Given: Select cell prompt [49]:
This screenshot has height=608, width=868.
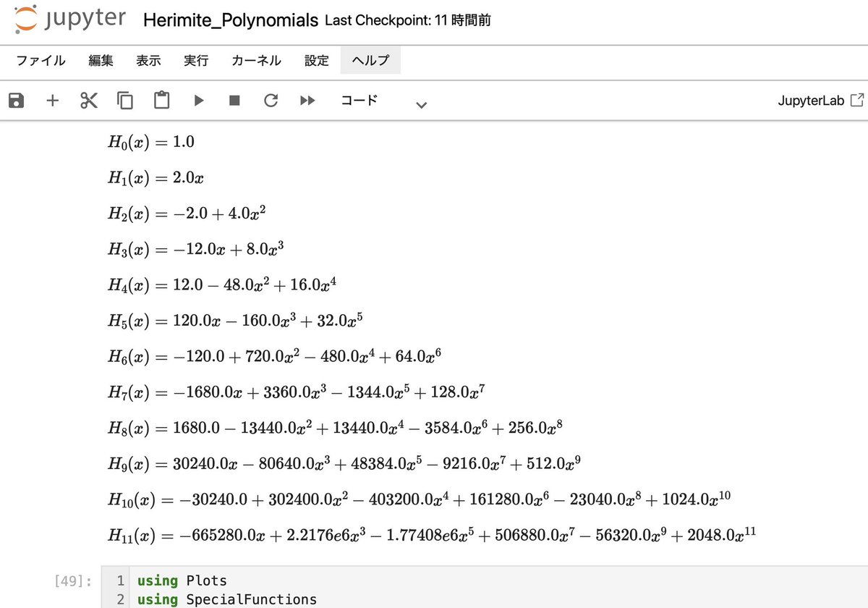Looking at the screenshot, I should click(74, 580).
